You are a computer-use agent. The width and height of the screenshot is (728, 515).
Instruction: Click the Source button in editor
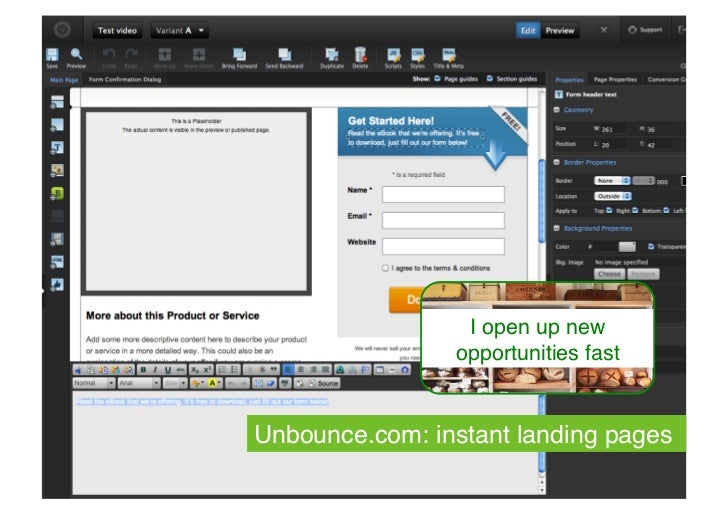click(324, 383)
